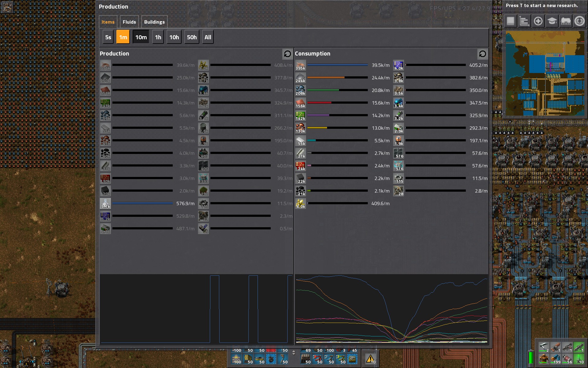Select green circuit 143k in Production list
This screenshot has width=588, height=368.
click(105, 103)
